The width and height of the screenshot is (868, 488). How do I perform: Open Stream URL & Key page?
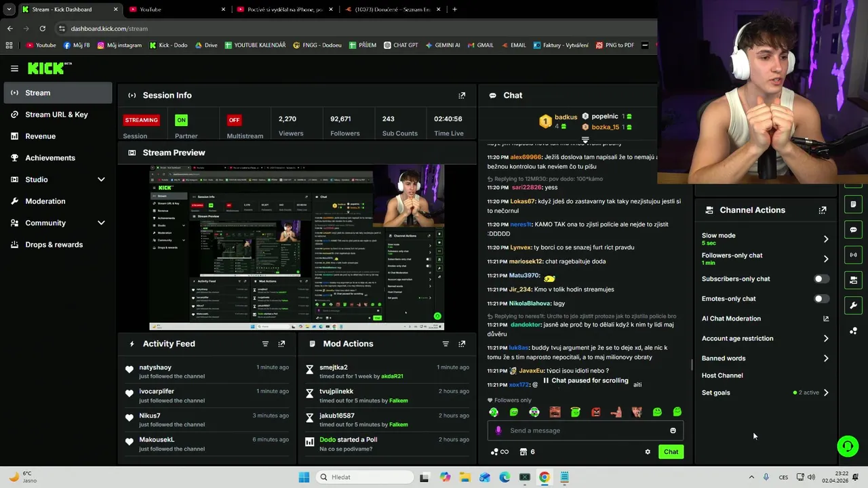(x=58, y=115)
